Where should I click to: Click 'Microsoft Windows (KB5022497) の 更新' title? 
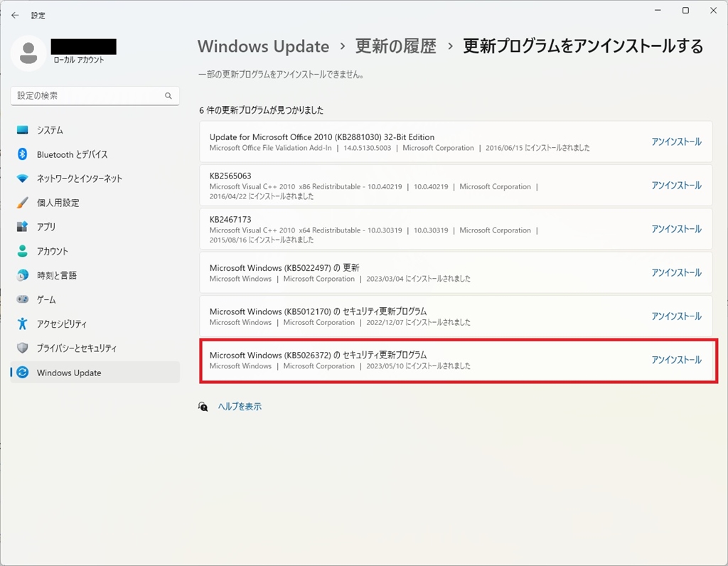[284, 268]
